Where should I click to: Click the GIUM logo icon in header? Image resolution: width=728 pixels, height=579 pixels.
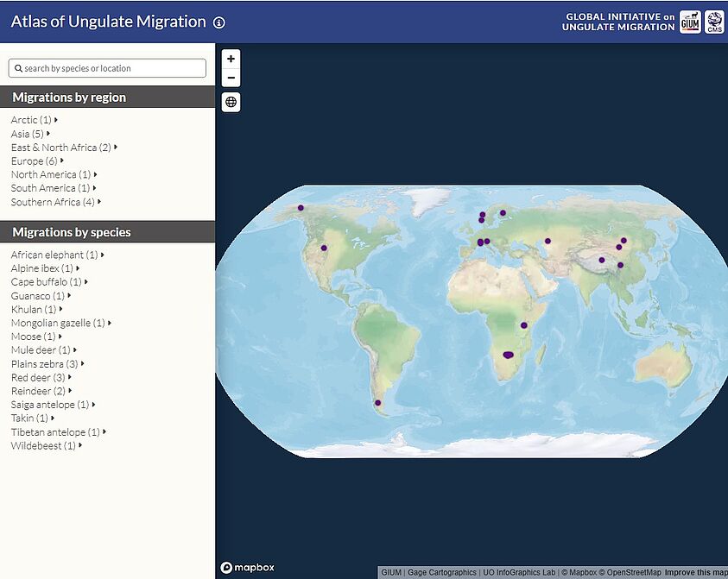point(690,22)
